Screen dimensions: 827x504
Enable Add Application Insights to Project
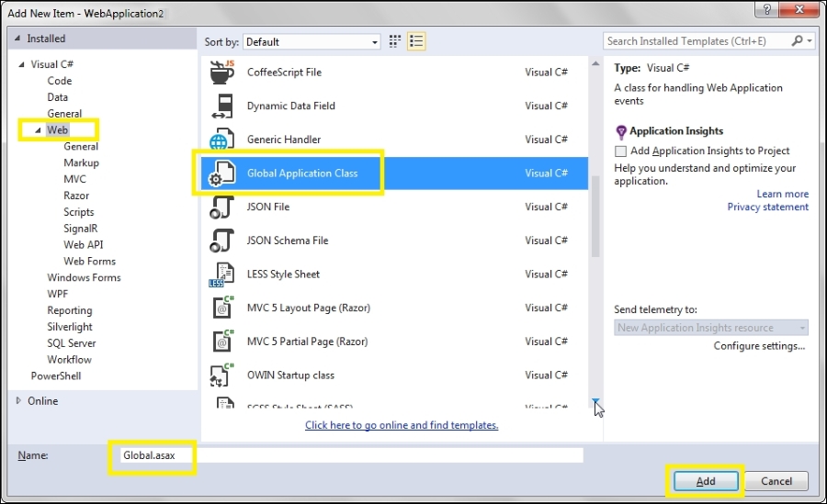[621, 151]
